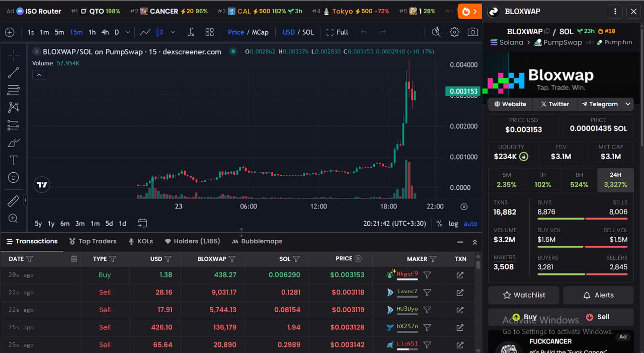Open the forecasting and measurement tools
The image size is (644, 353).
click(14, 125)
